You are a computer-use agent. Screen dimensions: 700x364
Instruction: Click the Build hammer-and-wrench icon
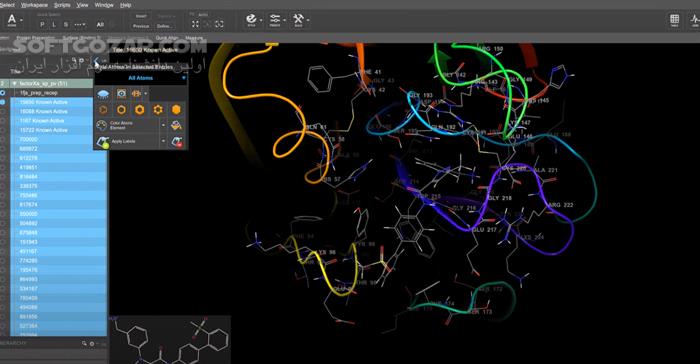click(x=298, y=19)
